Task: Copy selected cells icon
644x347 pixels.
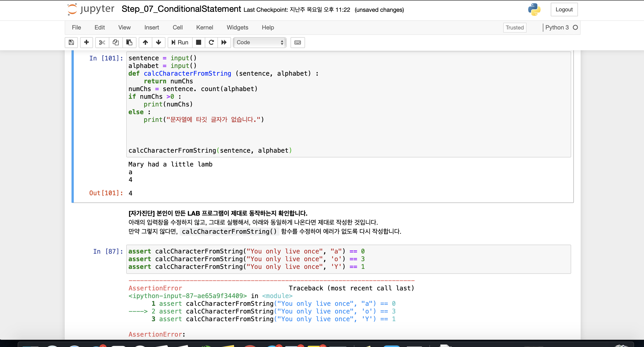Action: click(x=115, y=42)
